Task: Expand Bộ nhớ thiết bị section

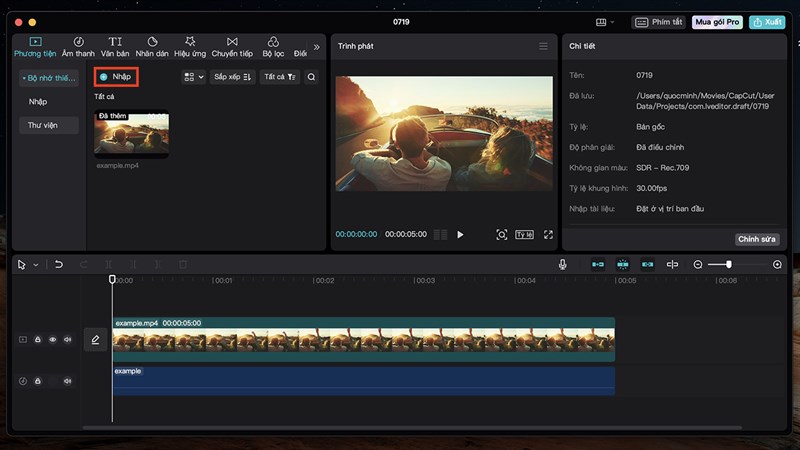Action: (x=49, y=78)
